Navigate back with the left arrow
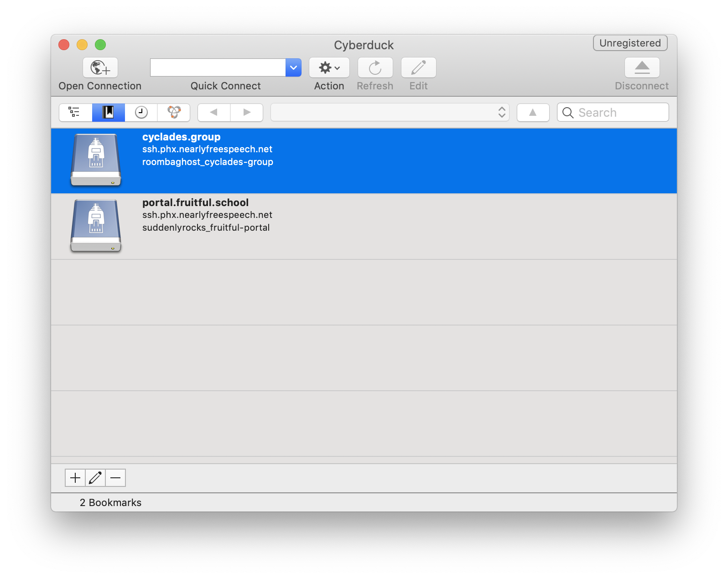Viewport: 728px width, 579px height. [x=213, y=112]
